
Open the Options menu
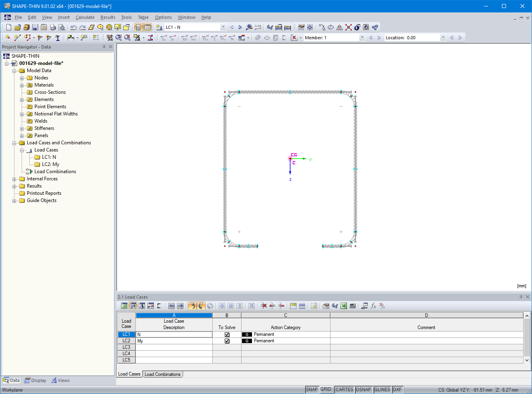coord(163,17)
